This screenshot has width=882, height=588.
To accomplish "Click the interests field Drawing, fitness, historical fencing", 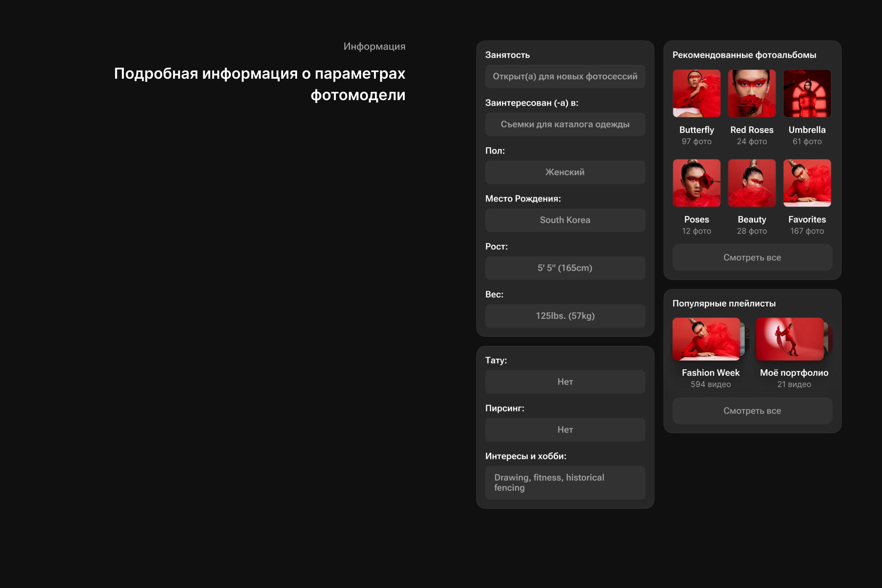I will 565,483.
